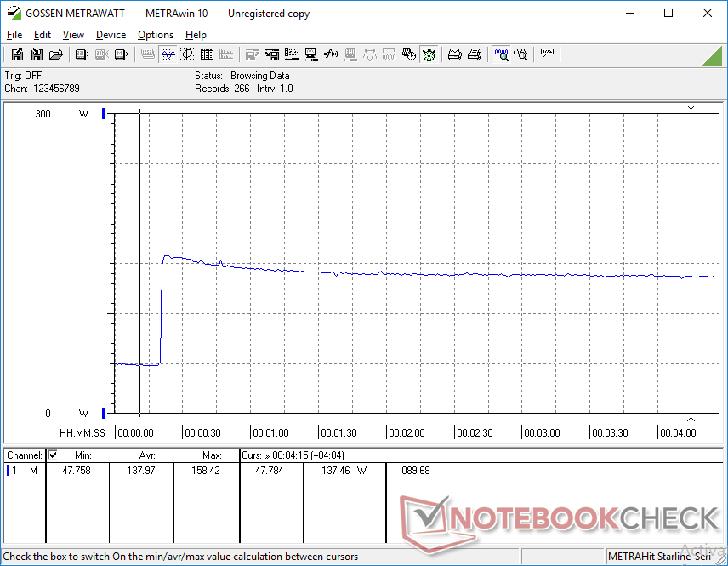This screenshot has height=566, width=728.
Task: Click the green corner triangle indicator
Action: [x=712, y=56]
